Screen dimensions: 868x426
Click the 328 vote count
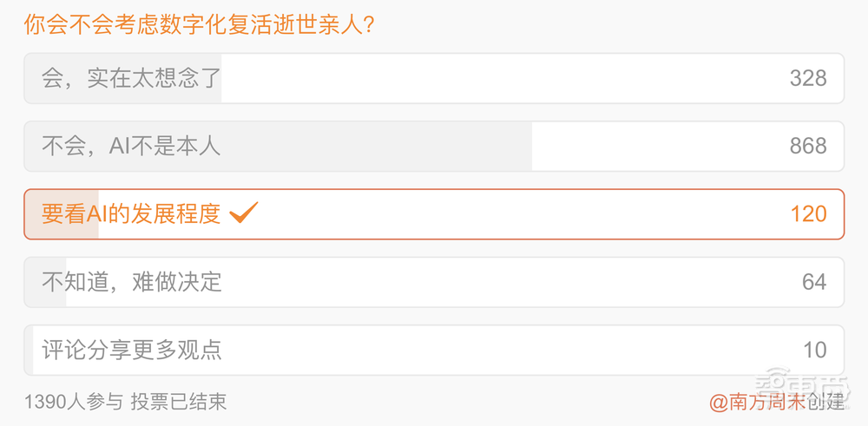[808, 78]
